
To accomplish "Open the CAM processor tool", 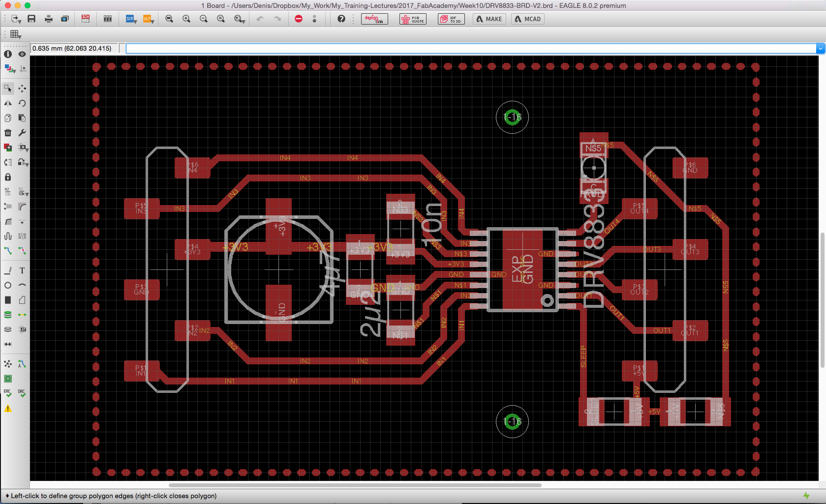I will click(64, 19).
